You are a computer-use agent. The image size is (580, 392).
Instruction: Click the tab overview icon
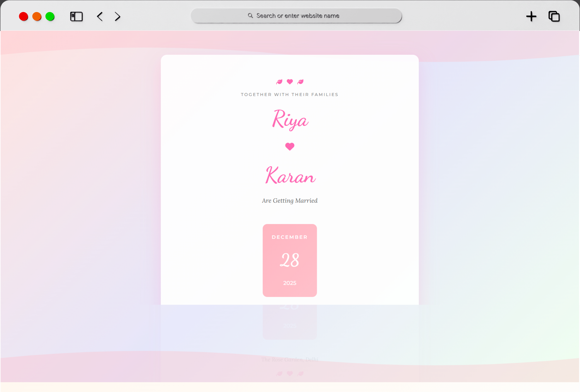554,16
